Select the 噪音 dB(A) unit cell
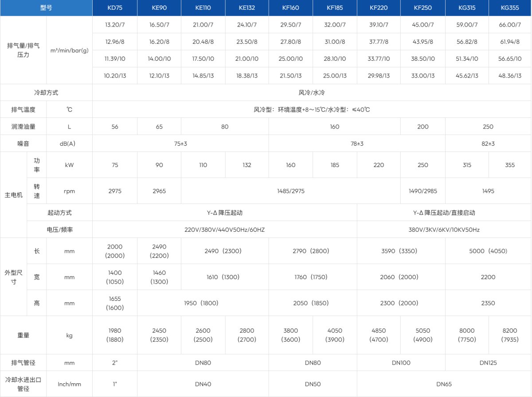Screen dimensions: 532x397 click(70, 144)
